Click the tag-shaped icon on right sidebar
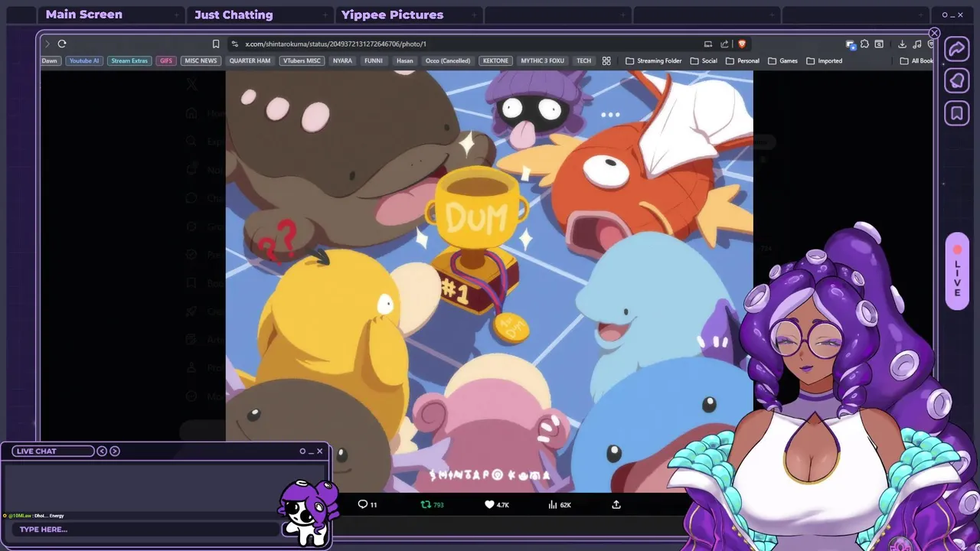This screenshot has height=551, width=980. [x=957, y=81]
